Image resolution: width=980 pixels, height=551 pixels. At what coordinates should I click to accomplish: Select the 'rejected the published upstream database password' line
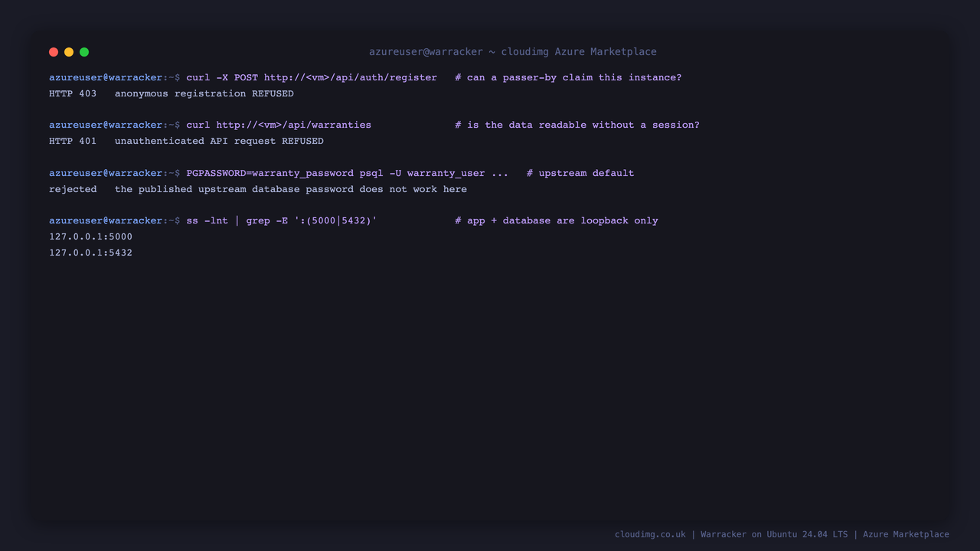point(258,189)
